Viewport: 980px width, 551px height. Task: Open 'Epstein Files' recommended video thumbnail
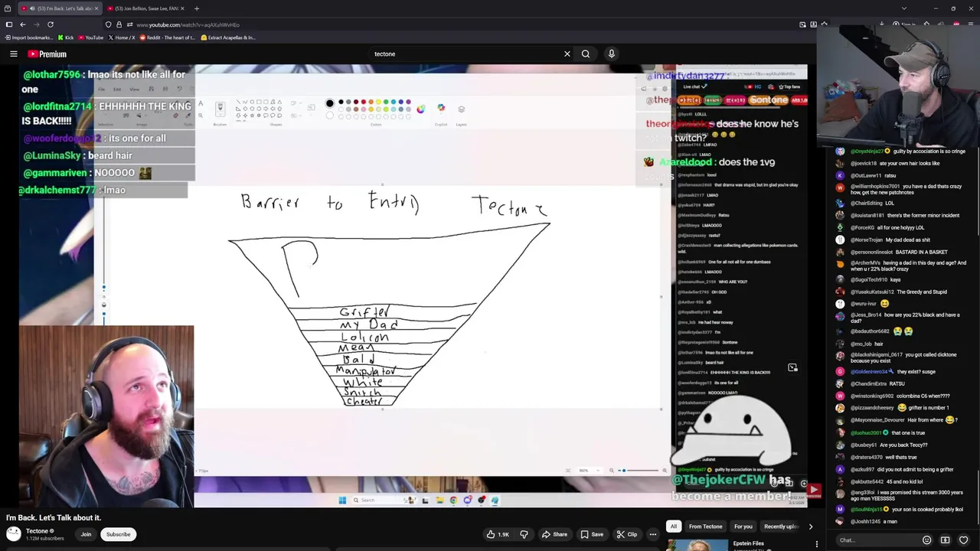[x=697, y=545]
